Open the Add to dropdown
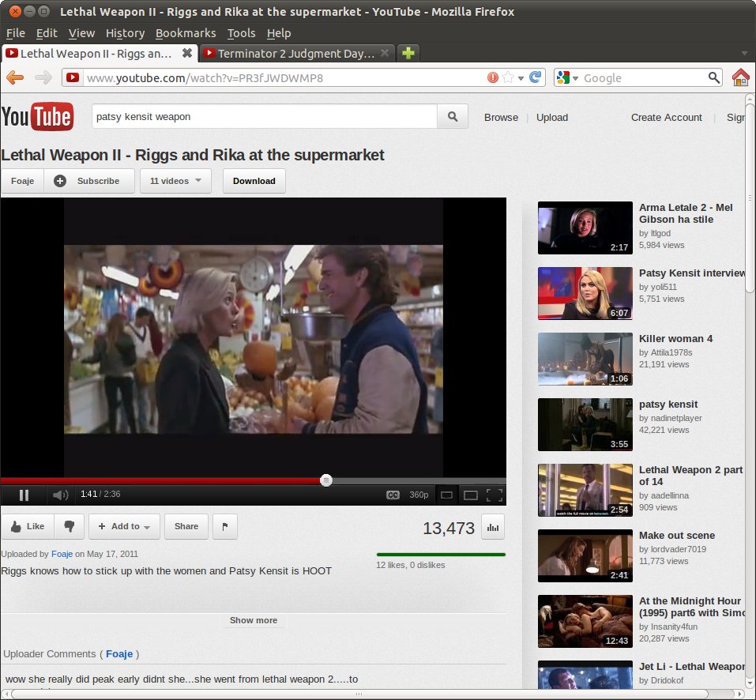The height and width of the screenshot is (700, 756). click(125, 526)
